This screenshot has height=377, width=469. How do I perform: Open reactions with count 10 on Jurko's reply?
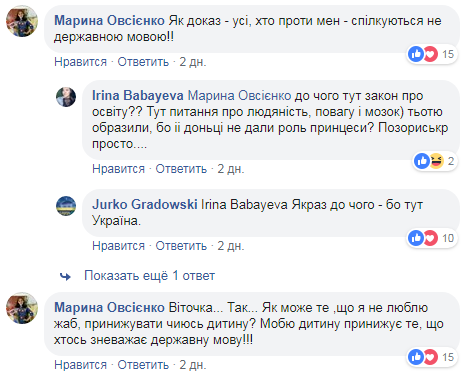point(432,238)
